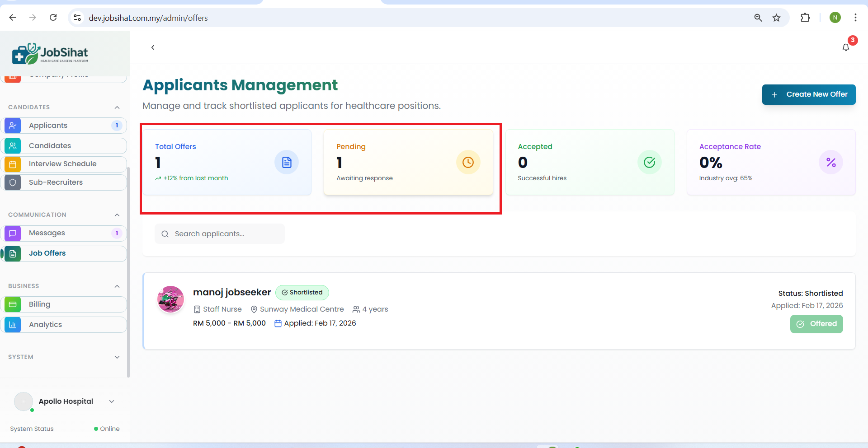Collapse the Candidates sidebar section
This screenshot has width=868, height=448.
117,107
